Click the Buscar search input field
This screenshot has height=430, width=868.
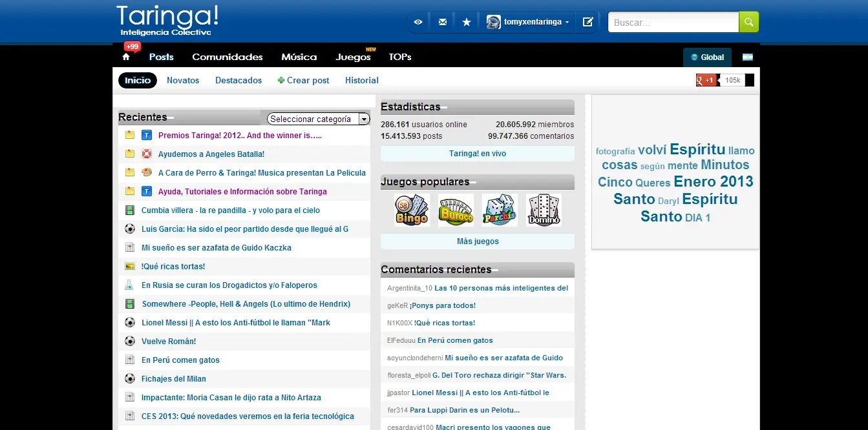click(x=673, y=23)
